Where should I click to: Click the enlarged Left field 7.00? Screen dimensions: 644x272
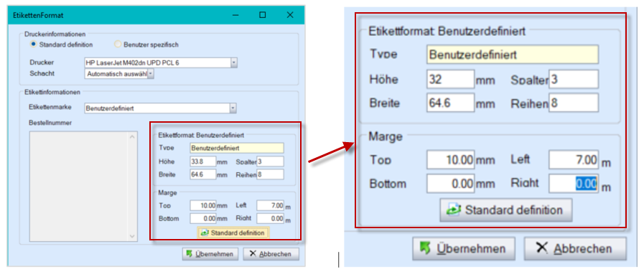point(574,159)
